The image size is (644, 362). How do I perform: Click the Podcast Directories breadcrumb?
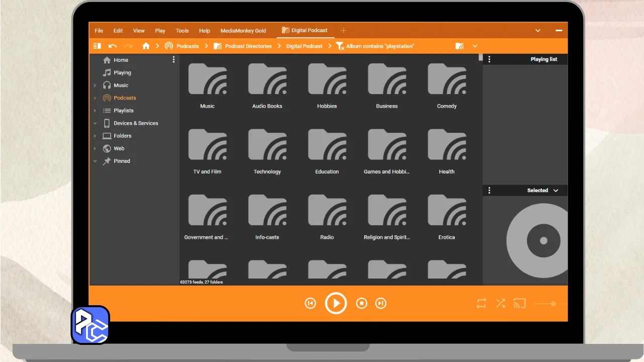point(248,46)
